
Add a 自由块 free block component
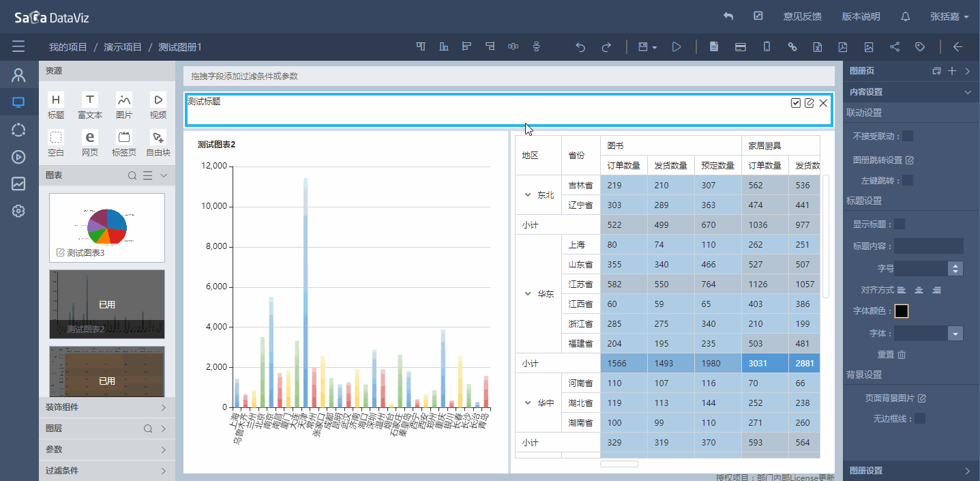pos(158,143)
